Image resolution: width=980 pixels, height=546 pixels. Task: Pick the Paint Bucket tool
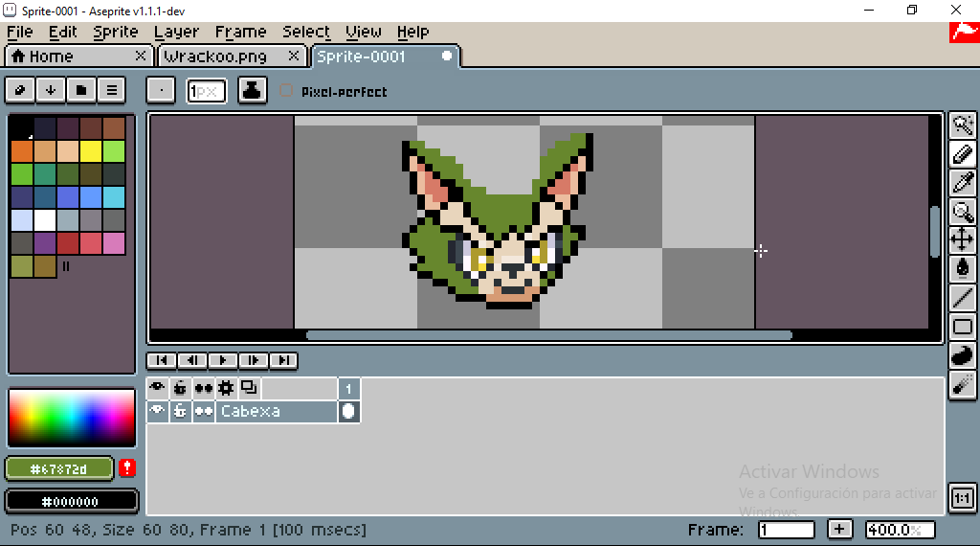[x=963, y=268]
